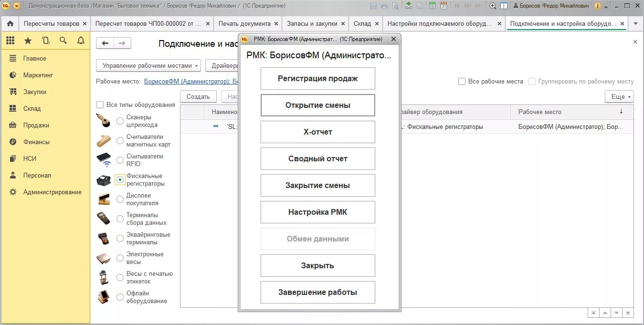Screen dimensions: 644x325
Task: Click the get link icon in title bar
Action: click(409, 6)
